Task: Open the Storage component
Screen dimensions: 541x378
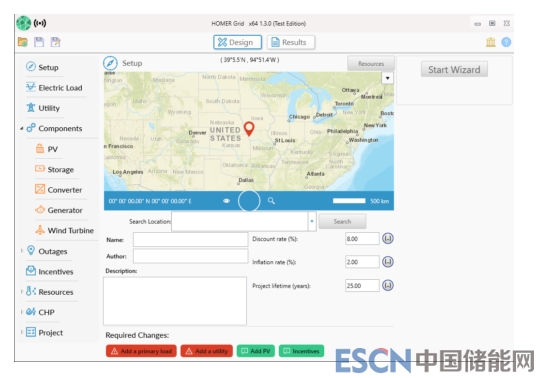Action: (55, 169)
